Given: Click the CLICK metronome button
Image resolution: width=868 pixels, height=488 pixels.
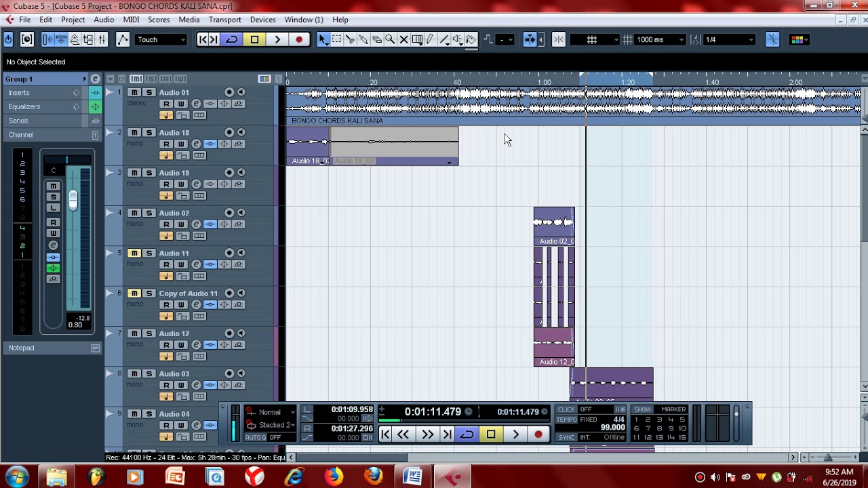Looking at the screenshot, I should [566, 409].
